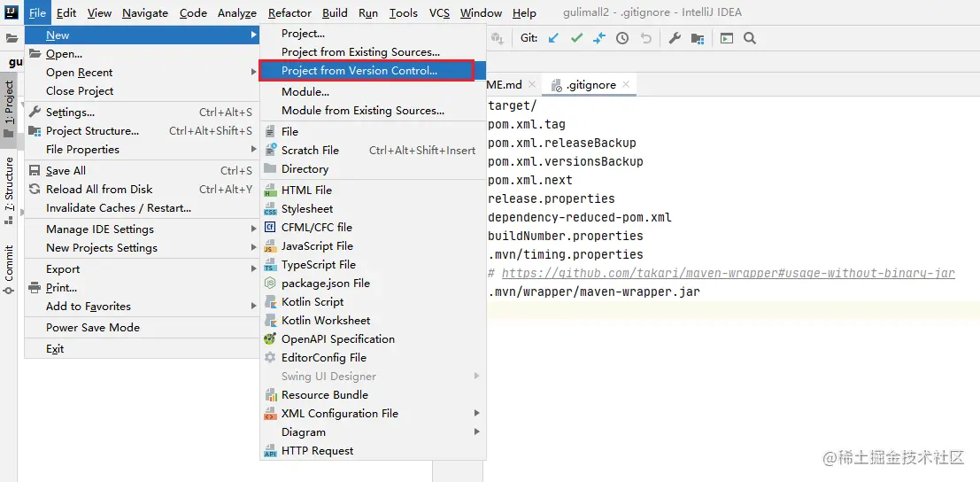The height and width of the screenshot is (482, 980).
Task: Select Module from Existing Sources...
Action: coord(373,111)
